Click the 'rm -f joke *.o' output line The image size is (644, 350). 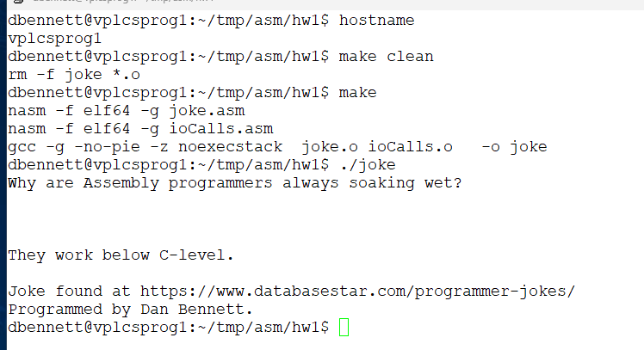(74, 75)
